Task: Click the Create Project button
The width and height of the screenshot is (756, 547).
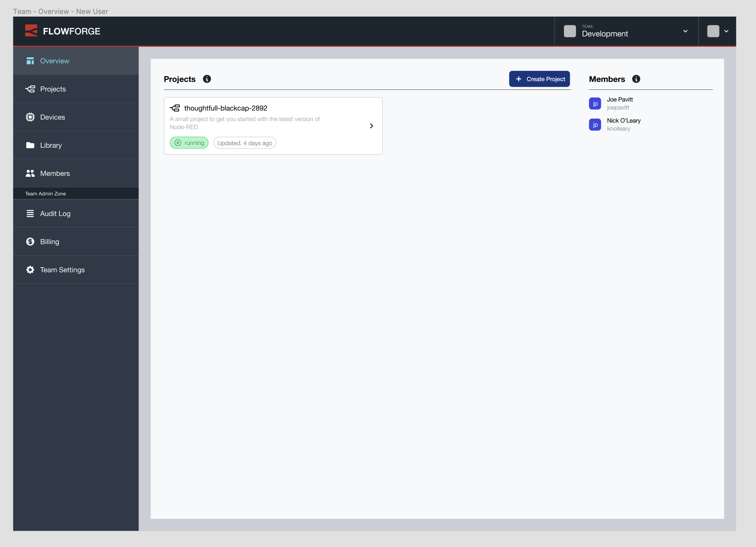Action: point(539,79)
